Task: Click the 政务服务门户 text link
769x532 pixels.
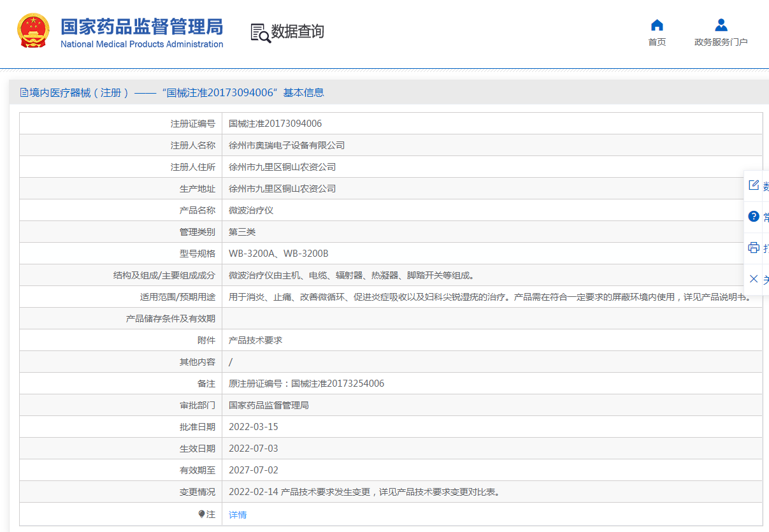Action: pos(721,42)
